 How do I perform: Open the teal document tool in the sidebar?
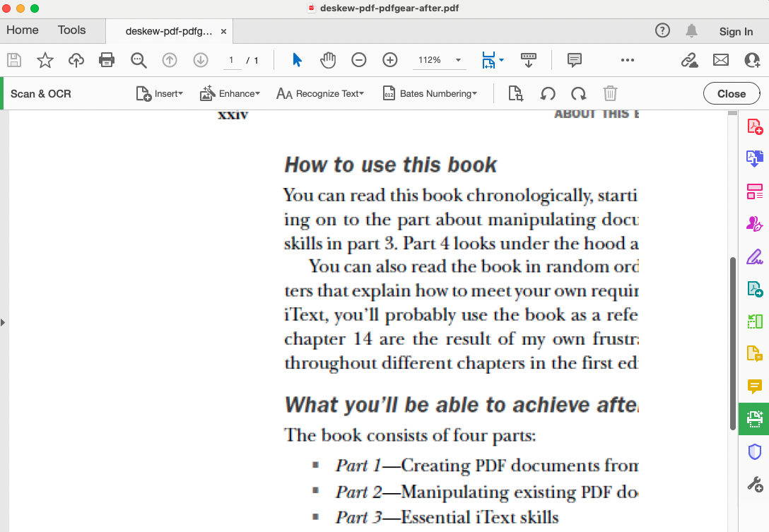(755, 289)
